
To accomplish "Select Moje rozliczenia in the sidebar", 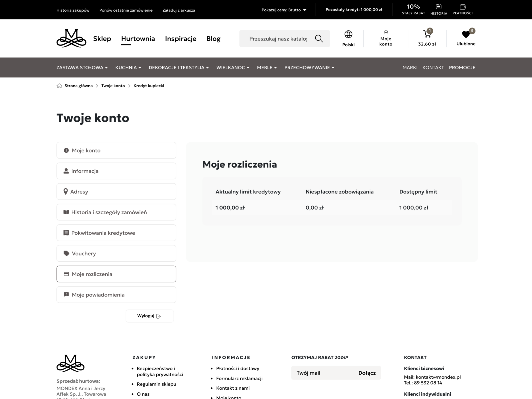I will pos(116,274).
